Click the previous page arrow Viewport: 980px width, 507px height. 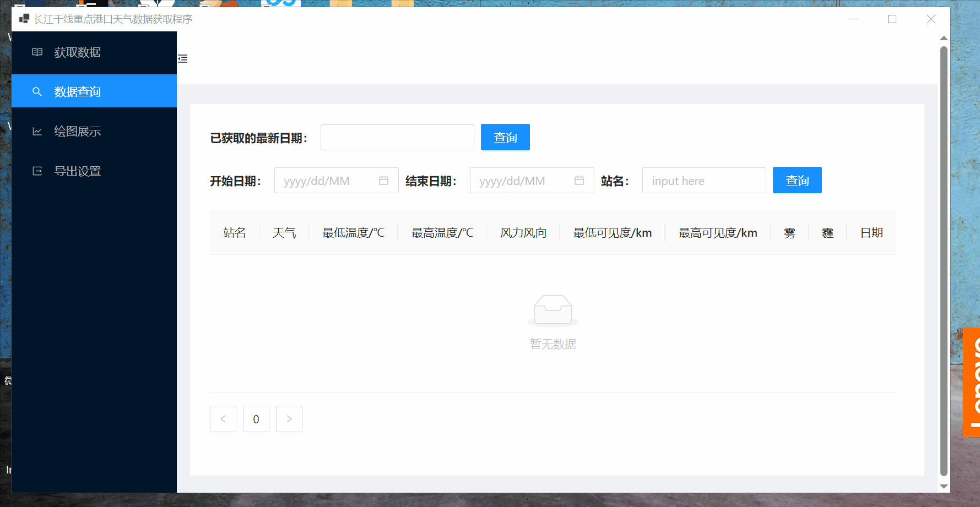[223, 419]
